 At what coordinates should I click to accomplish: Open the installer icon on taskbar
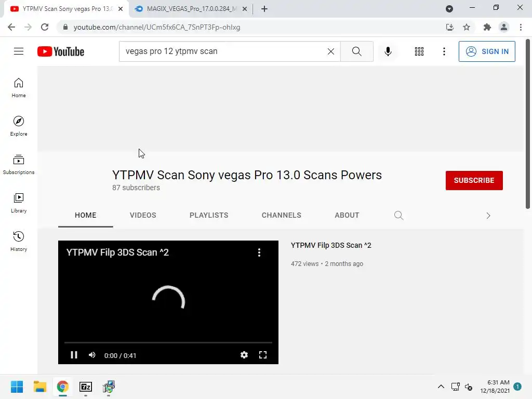click(109, 387)
